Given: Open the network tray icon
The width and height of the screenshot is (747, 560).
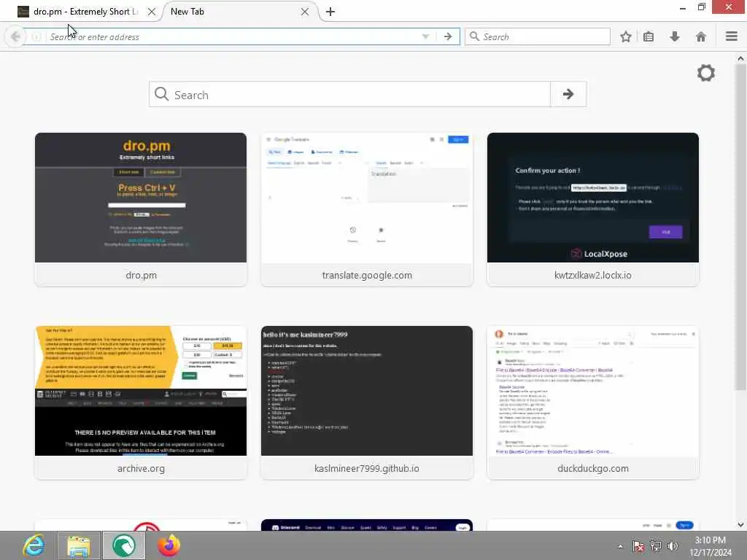Looking at the screenshot, I should 656,546.
